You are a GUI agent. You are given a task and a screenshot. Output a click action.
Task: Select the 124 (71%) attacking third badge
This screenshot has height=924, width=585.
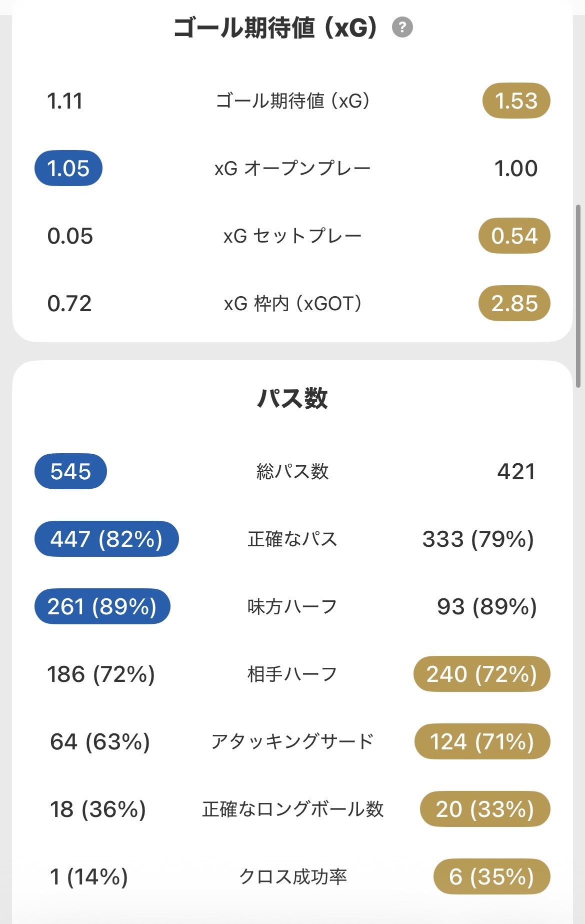click(x=482, y=741)
